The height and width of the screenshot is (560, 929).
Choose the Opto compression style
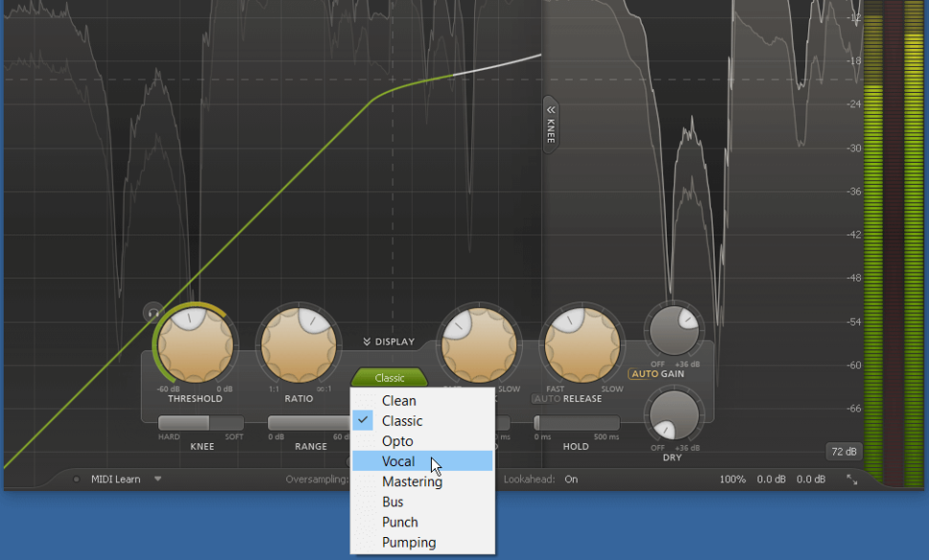click(422, 441)
